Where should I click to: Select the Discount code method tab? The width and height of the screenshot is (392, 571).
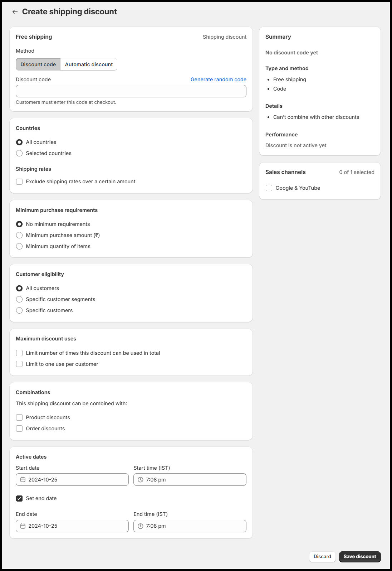[x=38, y=64]
